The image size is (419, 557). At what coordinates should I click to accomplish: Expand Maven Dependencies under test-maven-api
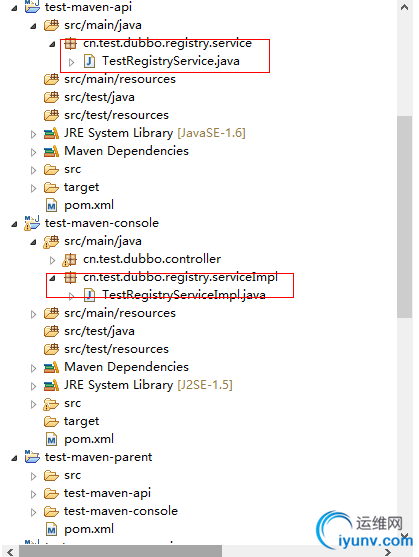[x=33, y=152]
